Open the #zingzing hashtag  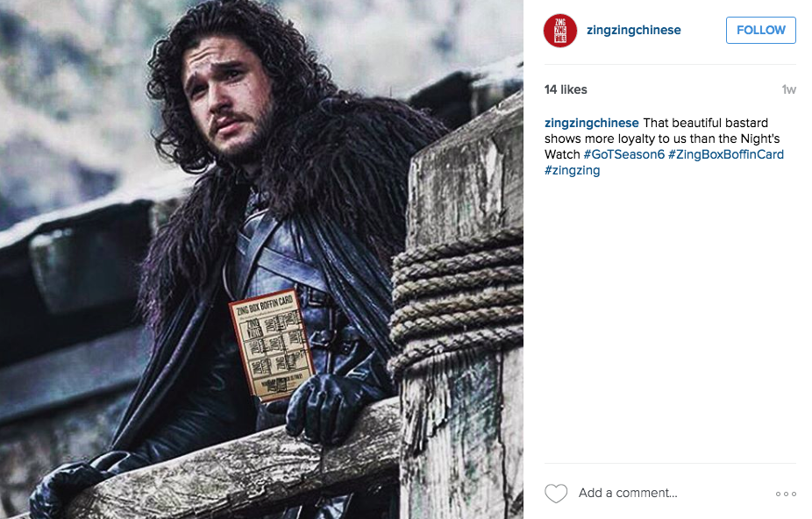coord(573,170)
